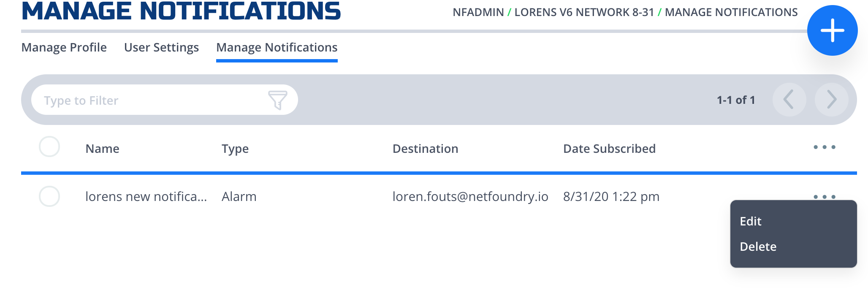Choose Delete from the context menu
Viewport: 868px width, 293px height.
click(x=758, y=247)
